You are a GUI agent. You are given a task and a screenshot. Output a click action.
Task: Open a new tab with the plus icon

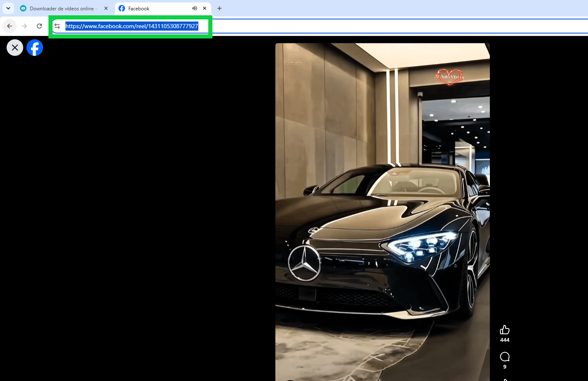tap(219, 8)
